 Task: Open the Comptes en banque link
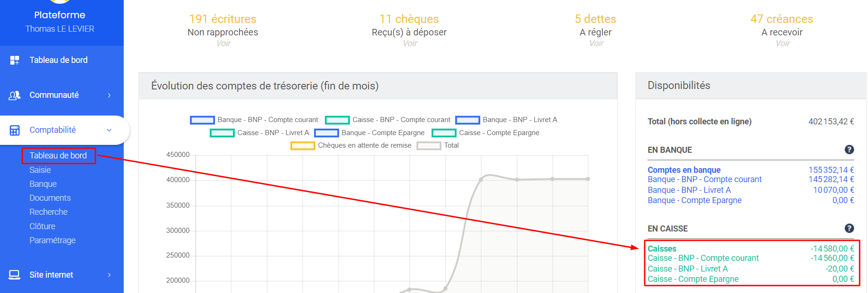[x=684, y=170]
